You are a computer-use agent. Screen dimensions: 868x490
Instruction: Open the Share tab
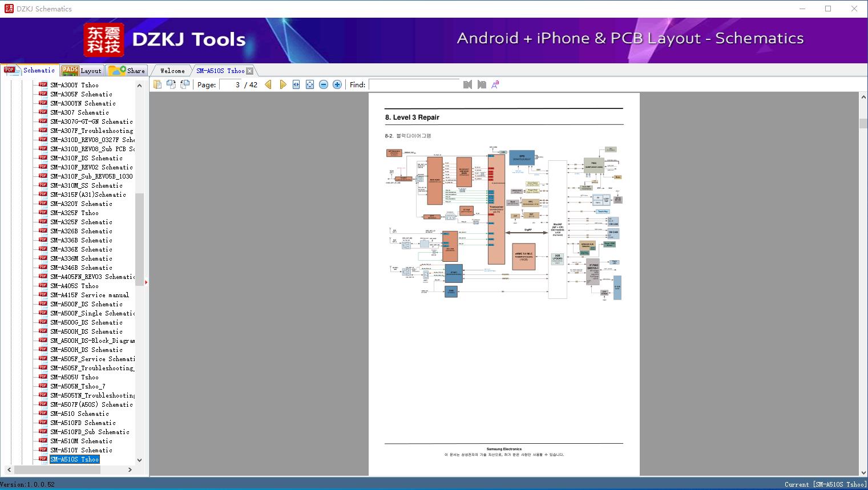[x=127, y=71]
